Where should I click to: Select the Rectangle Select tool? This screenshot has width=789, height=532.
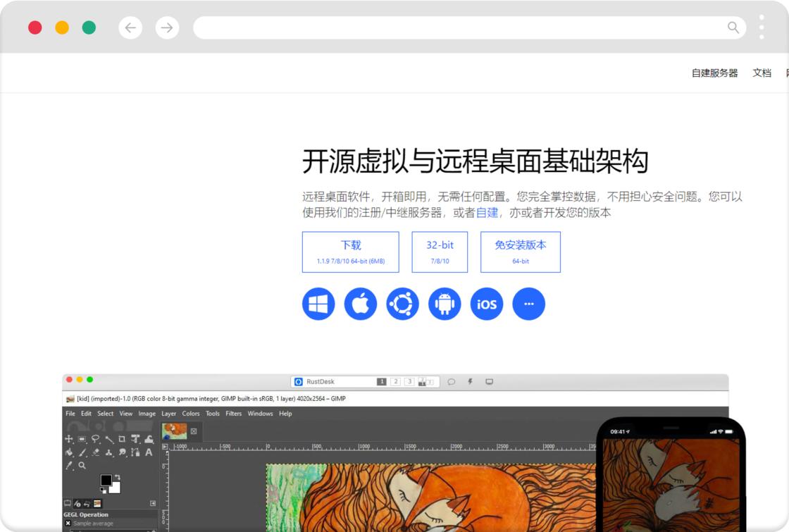pyautogui.click(x=82, y=439)
